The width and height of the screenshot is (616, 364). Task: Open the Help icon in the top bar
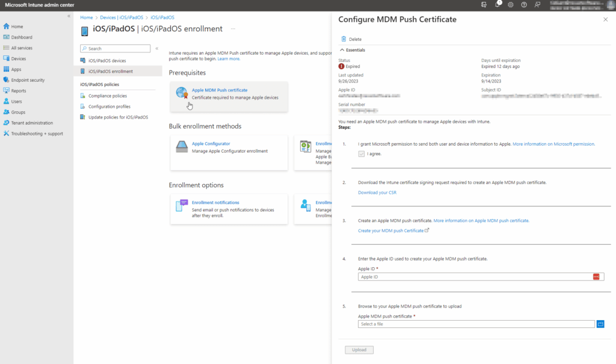tap(525, 4)
